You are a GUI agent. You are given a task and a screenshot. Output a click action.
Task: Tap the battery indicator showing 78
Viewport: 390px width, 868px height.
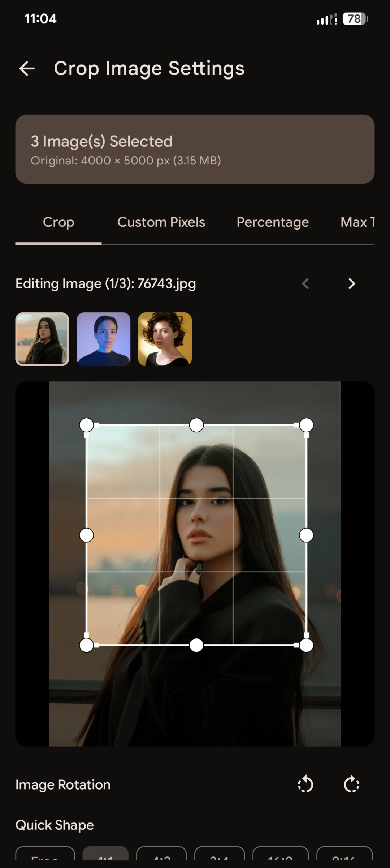[x=355, y=19]
